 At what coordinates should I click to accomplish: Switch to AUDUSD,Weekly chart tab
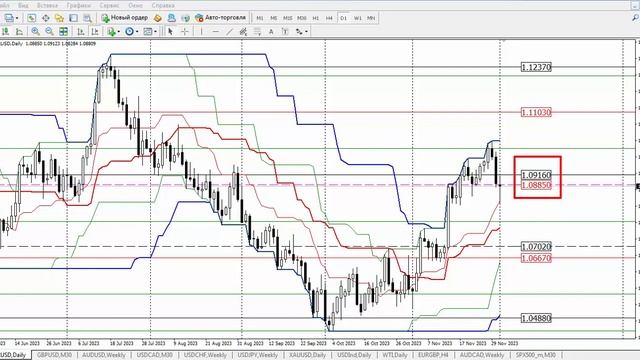pos(104,355)
